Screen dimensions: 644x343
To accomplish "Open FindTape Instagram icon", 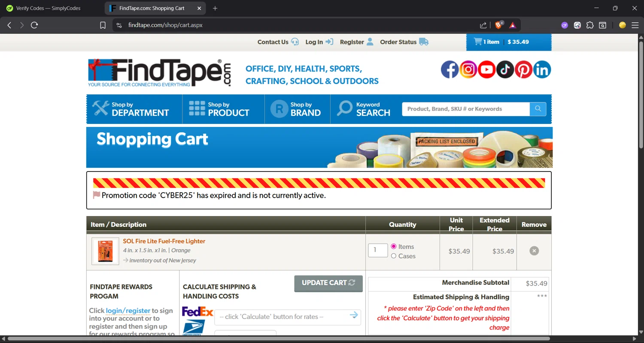I will (468, 69).
